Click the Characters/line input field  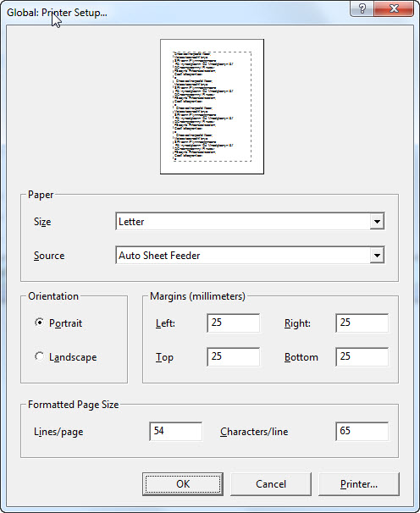click(x=362, y=431)
